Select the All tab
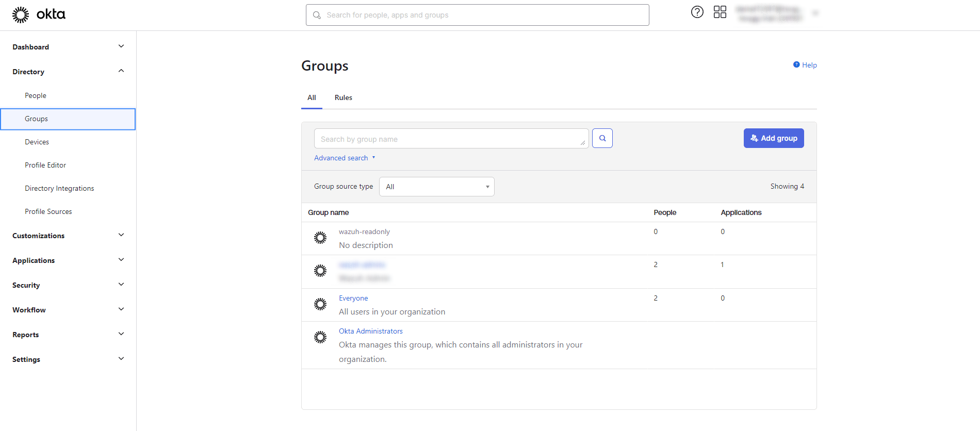The height and width of the screenshot is (431, 980). pyautogui.click(x=312, y=97)
